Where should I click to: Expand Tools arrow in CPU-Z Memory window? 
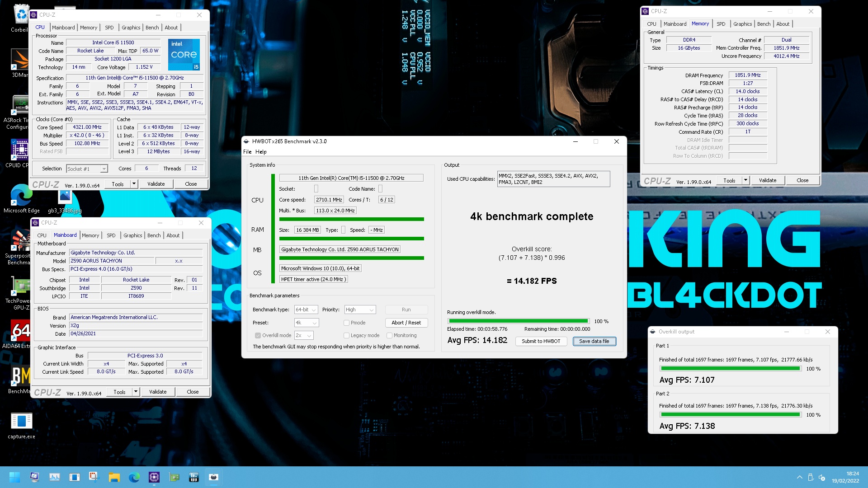(x=745, y=180)
